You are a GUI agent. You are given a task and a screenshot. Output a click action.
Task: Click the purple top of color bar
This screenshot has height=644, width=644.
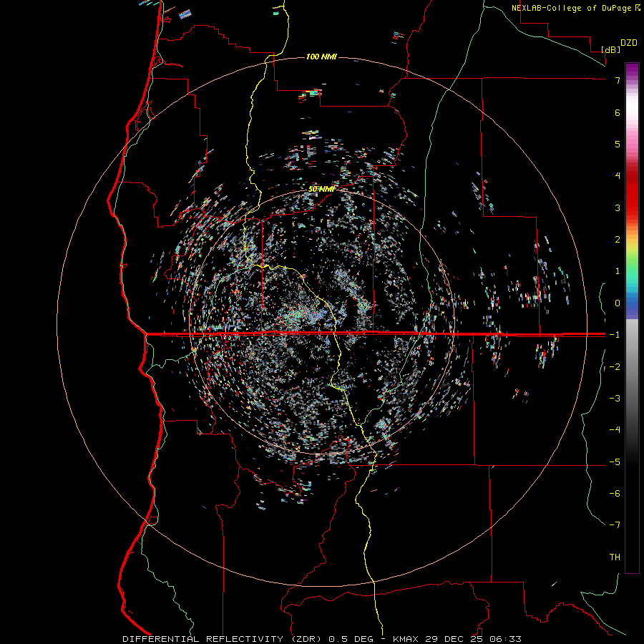pos(632,70)
